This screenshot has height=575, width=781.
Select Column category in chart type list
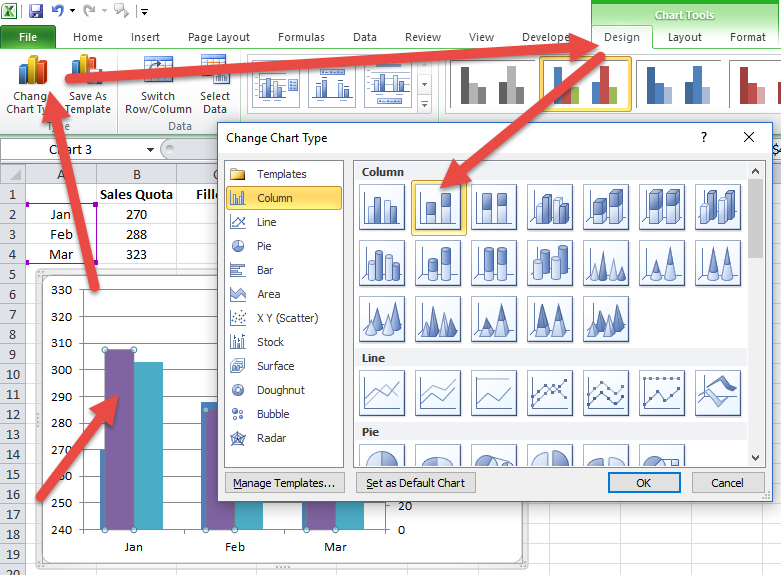(284, 198)
